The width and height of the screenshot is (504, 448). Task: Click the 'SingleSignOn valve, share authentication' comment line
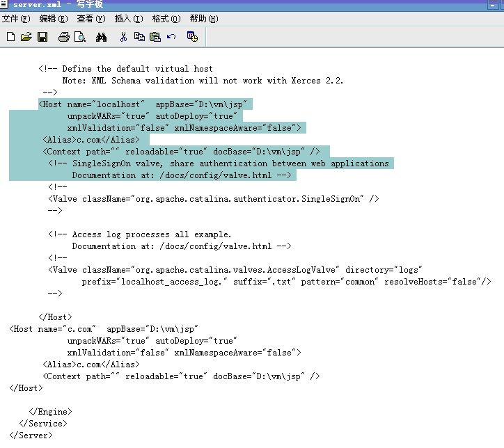219,163
